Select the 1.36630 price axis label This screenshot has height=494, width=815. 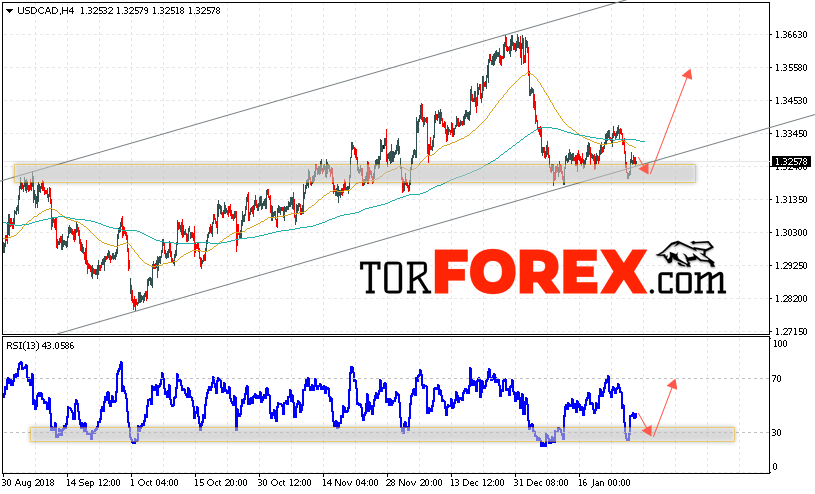point(791,35)
